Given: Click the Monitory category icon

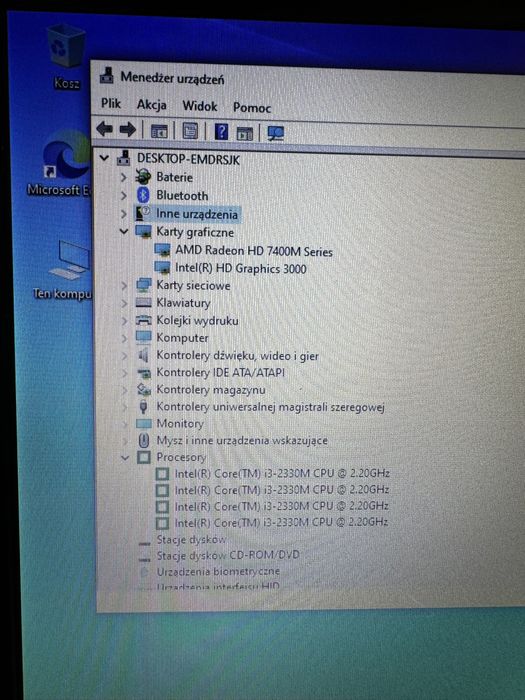Looking at the screenshot, I should coord(144,423).
